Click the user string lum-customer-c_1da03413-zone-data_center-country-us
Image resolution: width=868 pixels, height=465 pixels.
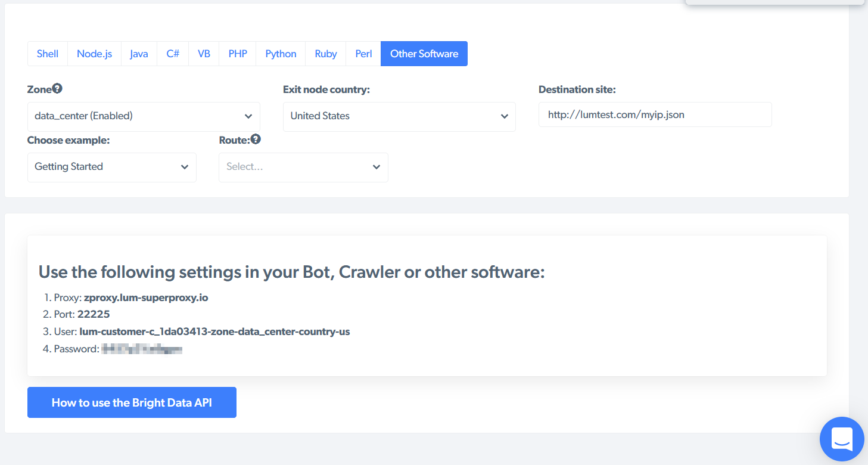pyautogui.click(x=214, y=331)
